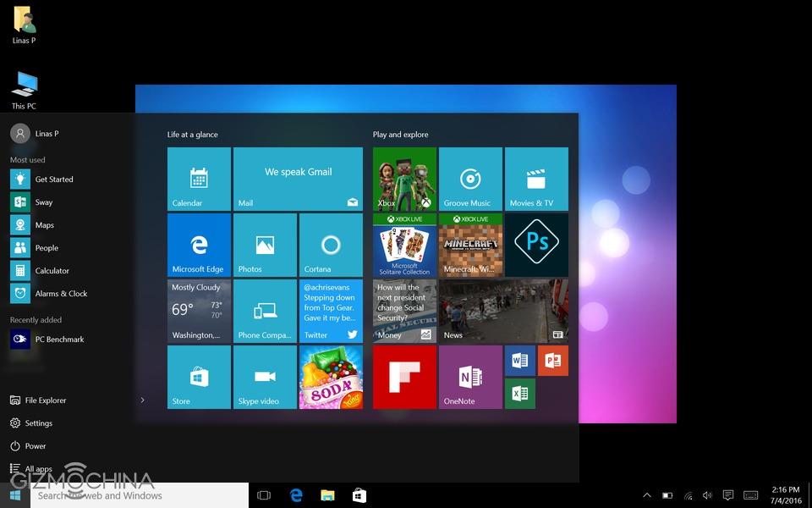Launch the Store tile
812x508 pixels.
(199, 377)
